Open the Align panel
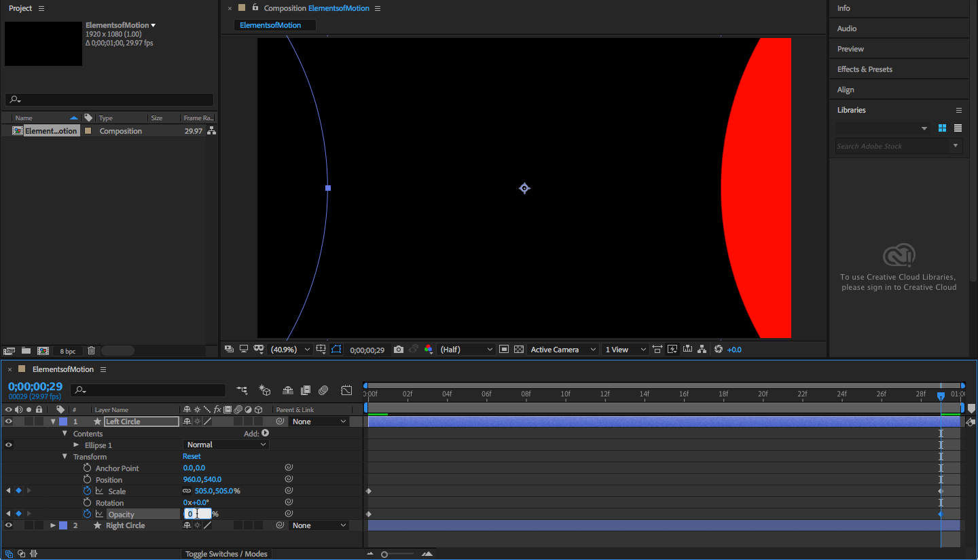The image size is (978, 560). click(846, 90)
